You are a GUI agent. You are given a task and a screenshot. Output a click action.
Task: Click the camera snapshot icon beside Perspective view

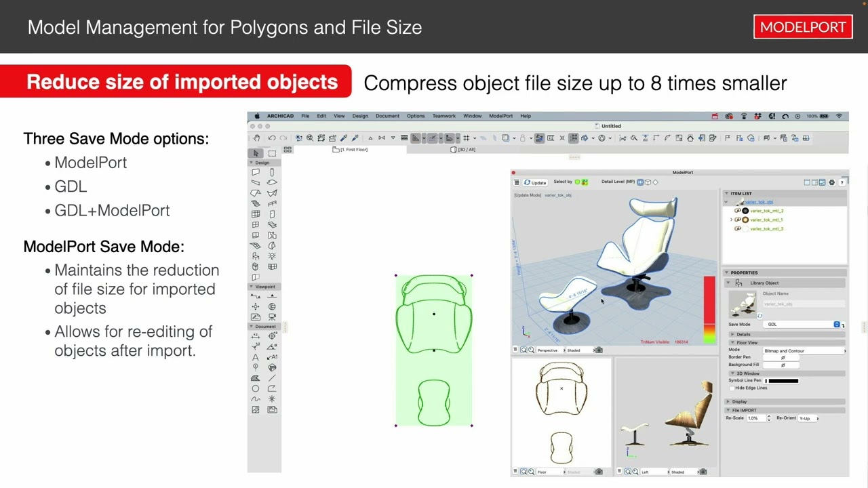coord(598,350)
